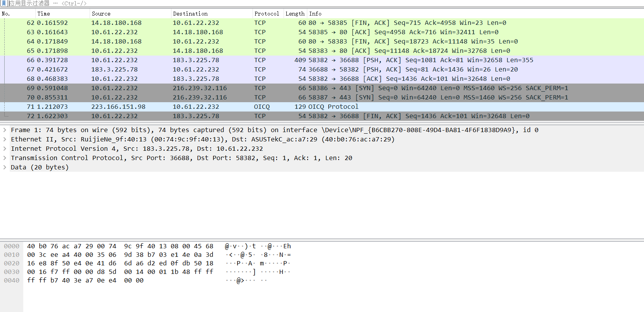Sort by the Info column header
The height and width of the screenshot is (312, 644).
click(x=476, y=14)
